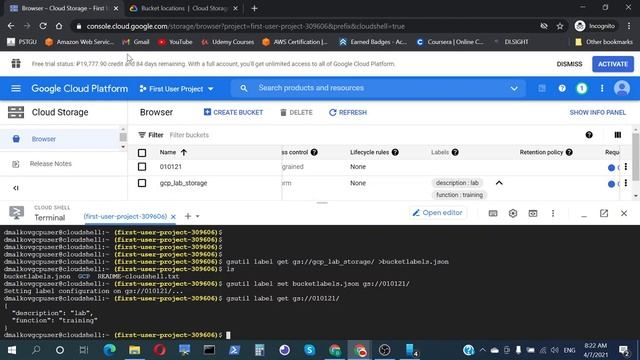The height and width of the screenshot is (360, 640).
Task: Check the gcp_lab_storage bucket checkbox
Action: [142, 183]
